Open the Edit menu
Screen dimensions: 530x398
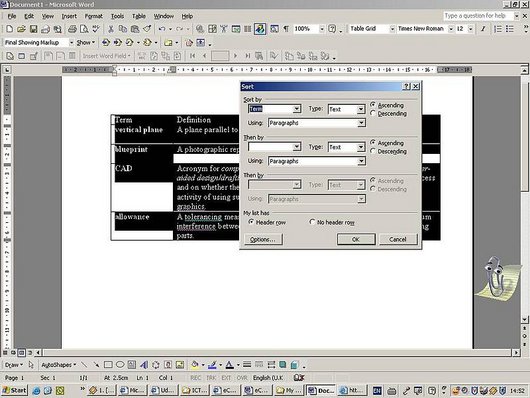pos(29,16)
